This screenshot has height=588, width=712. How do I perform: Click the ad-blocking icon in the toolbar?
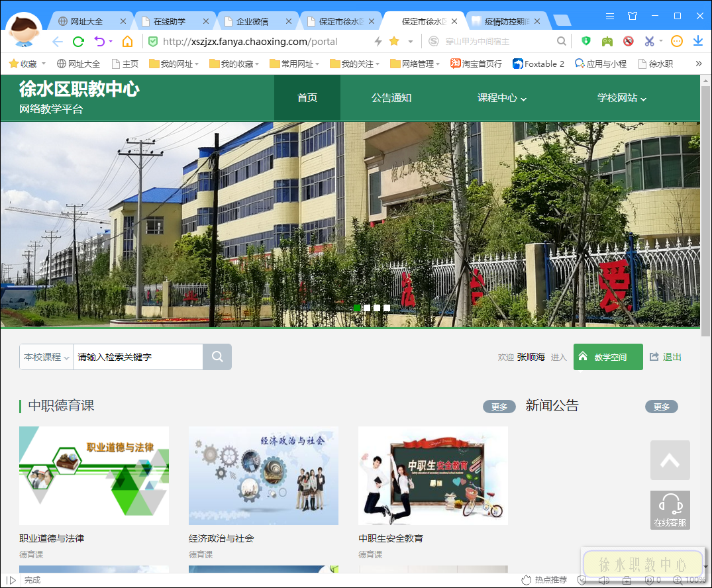point(629,40)
